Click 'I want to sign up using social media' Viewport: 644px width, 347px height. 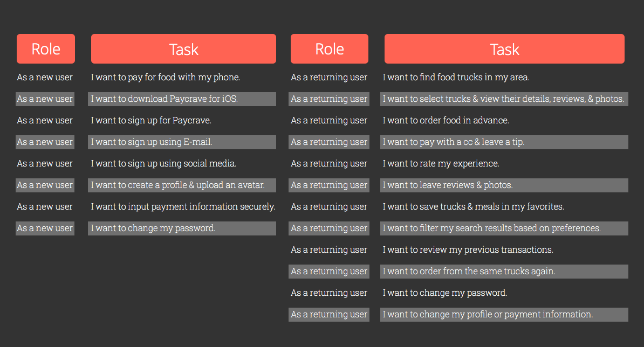(x=163, y=164)
